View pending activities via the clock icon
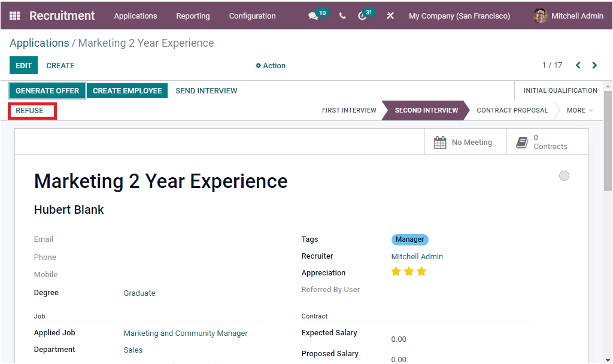 [x=364, y=16]
